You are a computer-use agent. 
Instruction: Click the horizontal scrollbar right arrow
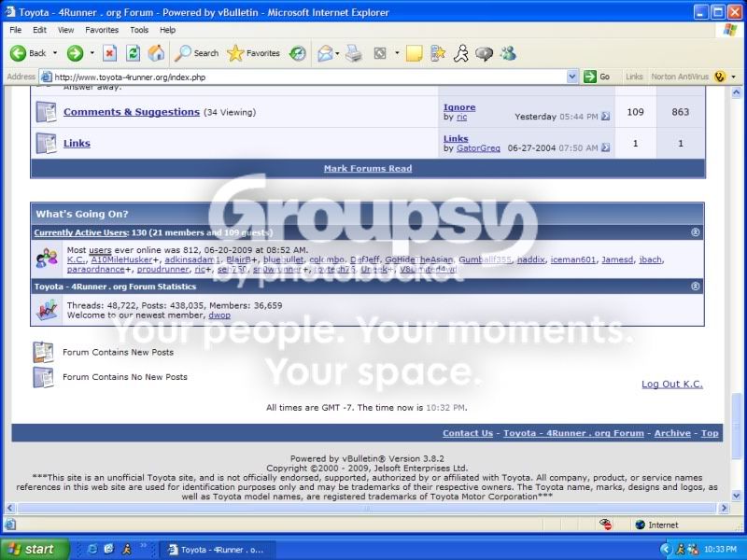[x=725, y=508]
